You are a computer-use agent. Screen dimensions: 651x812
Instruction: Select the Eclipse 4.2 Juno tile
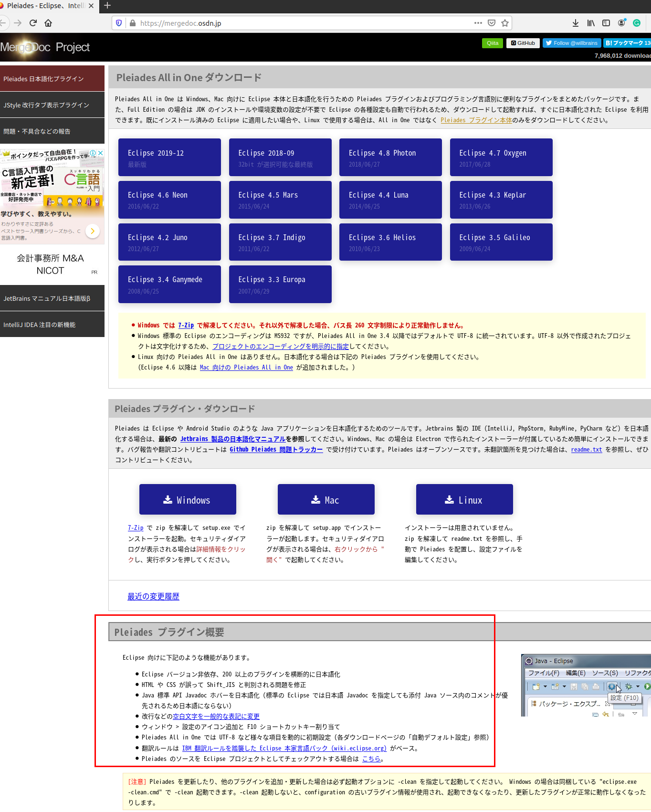coord(169,242)
